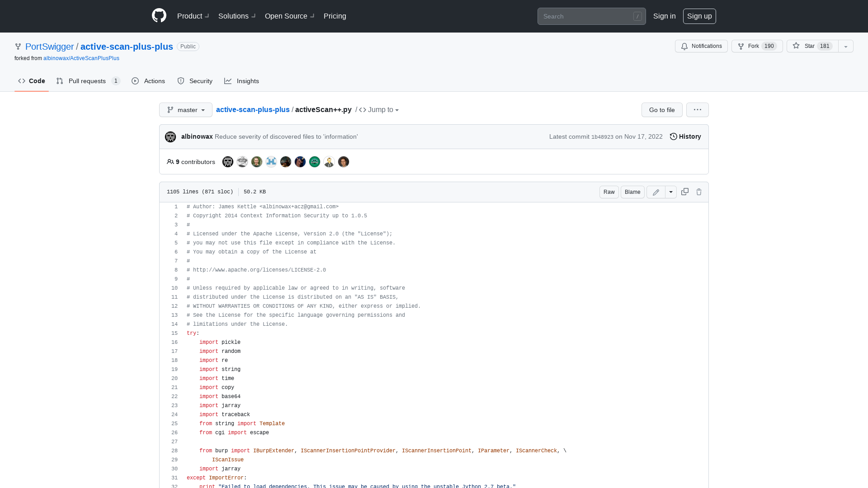
Task: Open the three-dots more options menu
Action: click(x=698, y=110)
